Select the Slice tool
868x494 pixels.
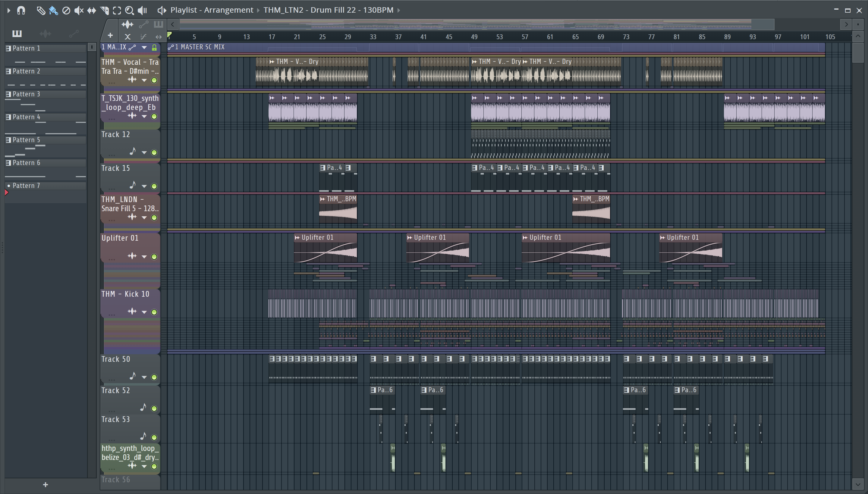104,11
